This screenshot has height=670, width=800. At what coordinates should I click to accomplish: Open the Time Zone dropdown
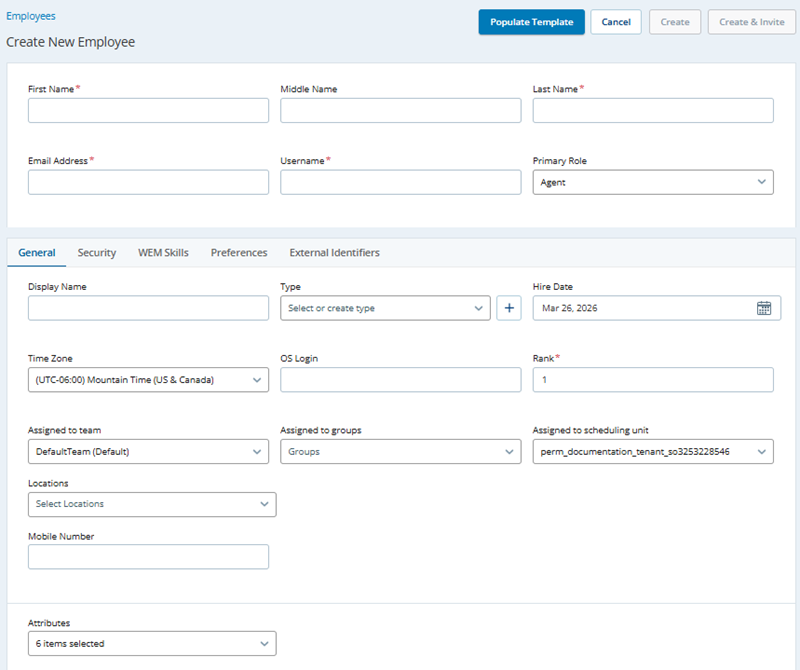click(x=148, y=380)
